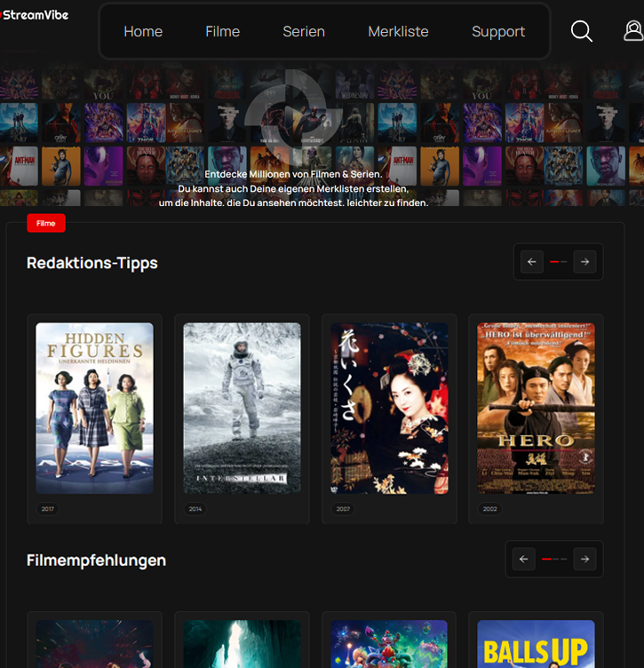The height and width of the screenshot is (668, 644).
Task: Click the StreamVibe logo
Action: point(35,15)
